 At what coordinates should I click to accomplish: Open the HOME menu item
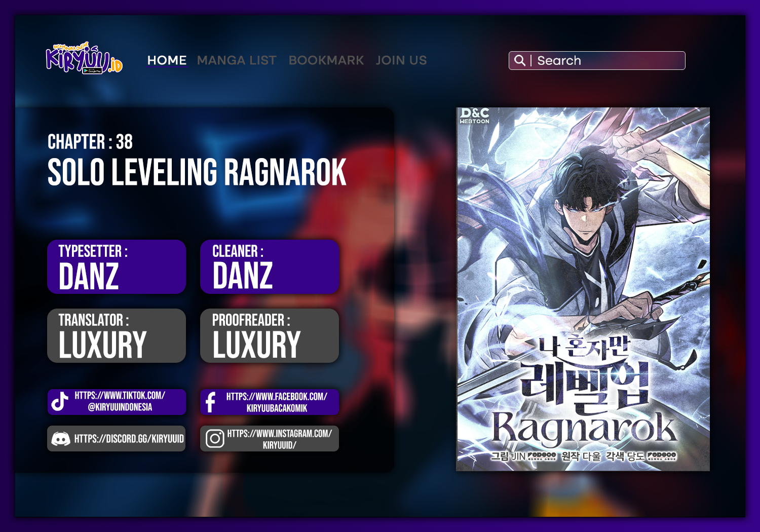167,60
